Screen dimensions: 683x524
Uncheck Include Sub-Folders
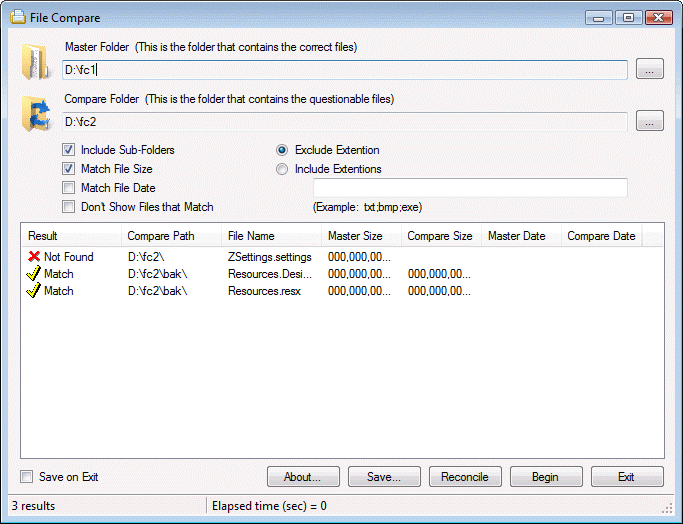click(x=68, y=150)
